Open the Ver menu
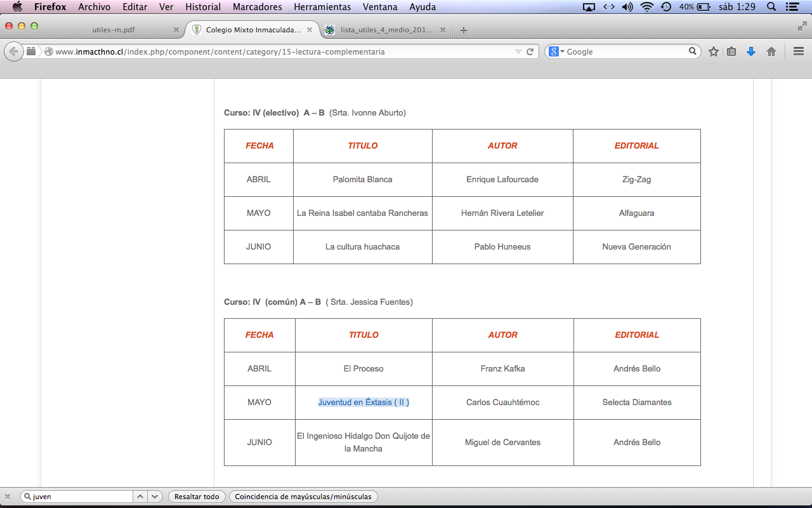The height and width of the screenshot is (508, 812). point(166,7)
